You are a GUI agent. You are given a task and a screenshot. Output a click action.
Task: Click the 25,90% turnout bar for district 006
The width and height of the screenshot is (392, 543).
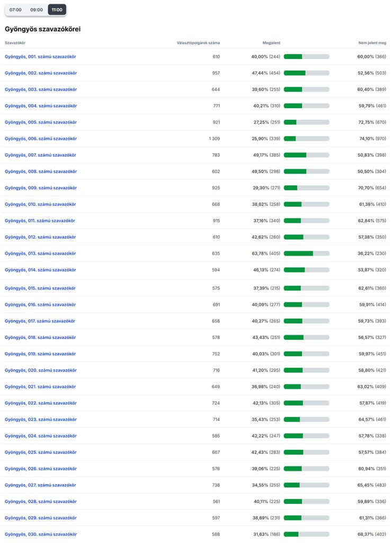point(306,138)
